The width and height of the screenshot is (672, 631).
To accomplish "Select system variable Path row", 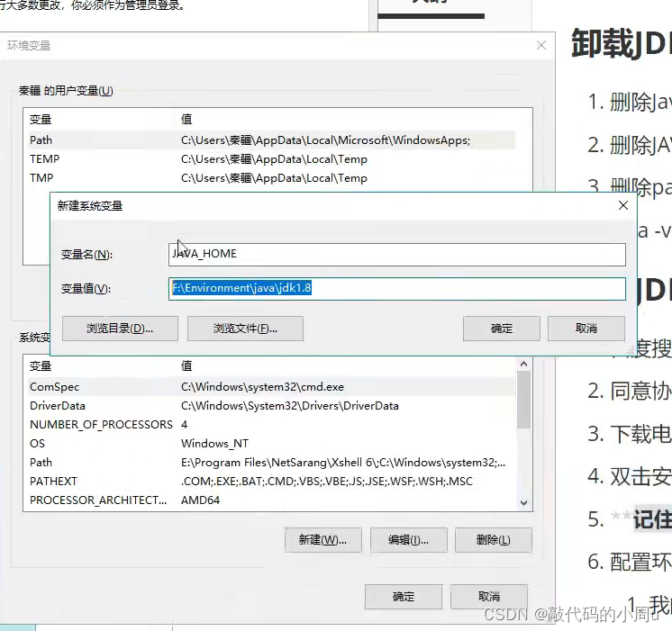I will click(272, 463).
